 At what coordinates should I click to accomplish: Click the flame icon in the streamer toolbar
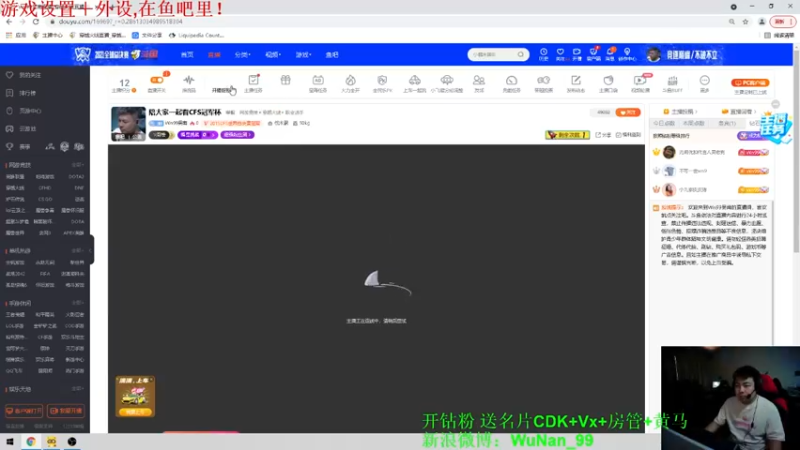pyautogui.click(x=350, y=80)
